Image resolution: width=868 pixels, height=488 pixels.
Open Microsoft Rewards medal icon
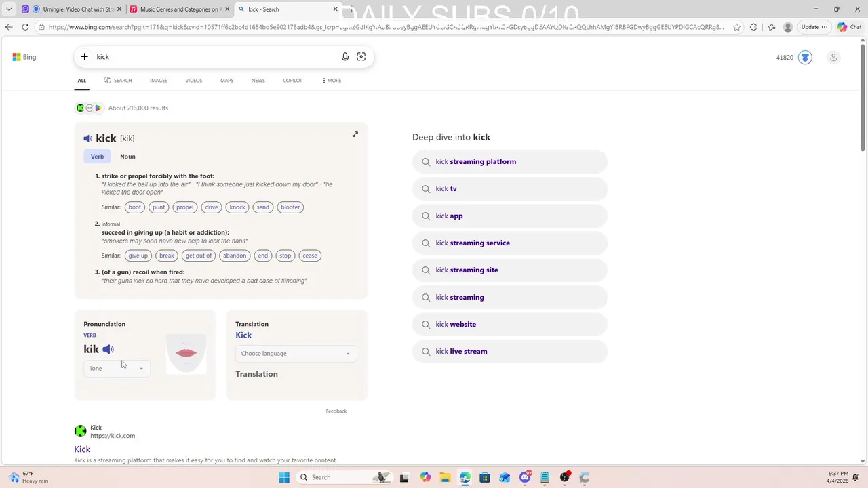point(805,58)
